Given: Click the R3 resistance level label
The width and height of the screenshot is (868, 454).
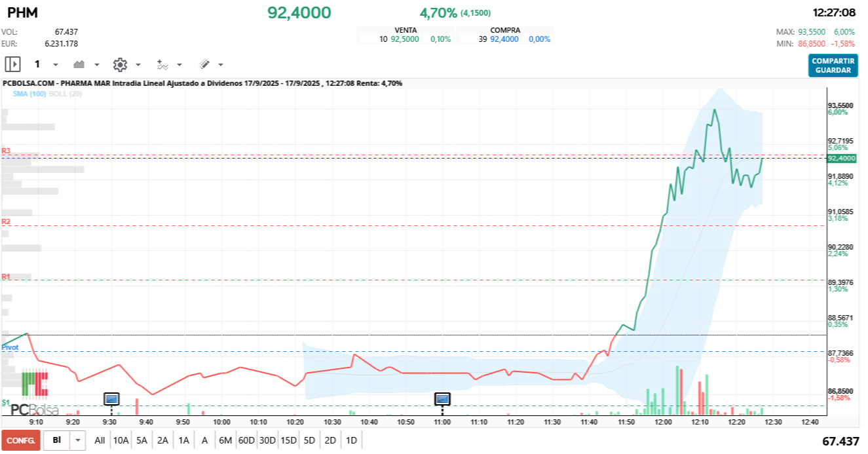Looking at the screenshot, I should [x=6, y=151].
